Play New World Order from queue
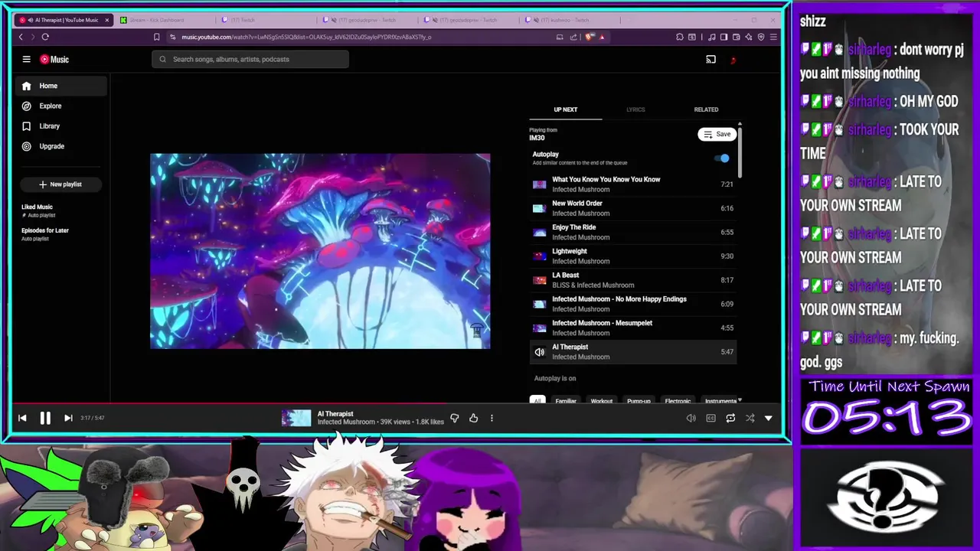 [633, 208]
